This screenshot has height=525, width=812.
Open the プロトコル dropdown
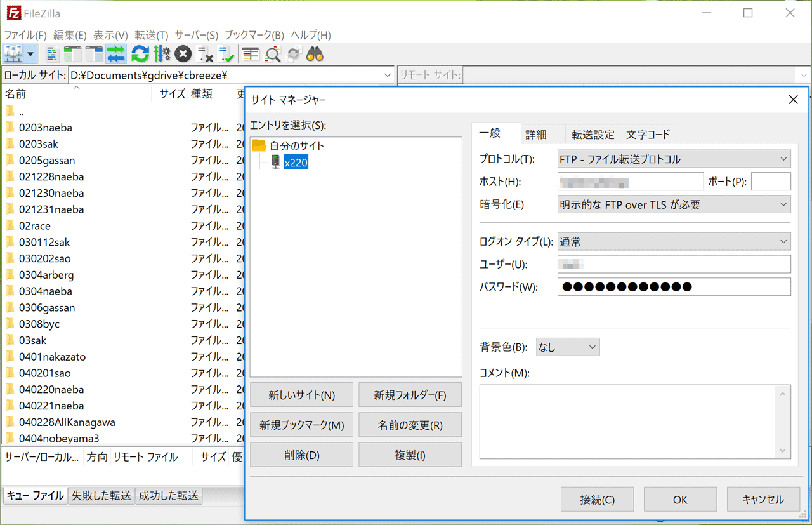tap(674, 159)
